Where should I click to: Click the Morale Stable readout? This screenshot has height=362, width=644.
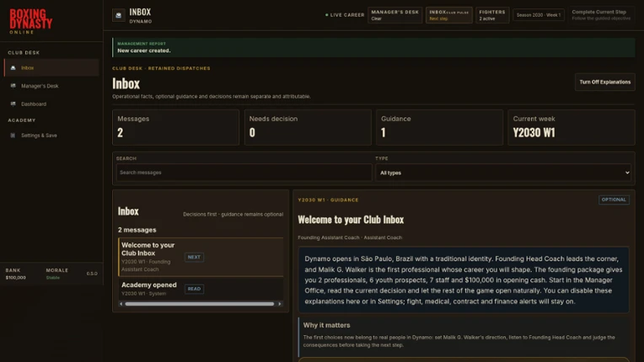(x=56, y=274)
